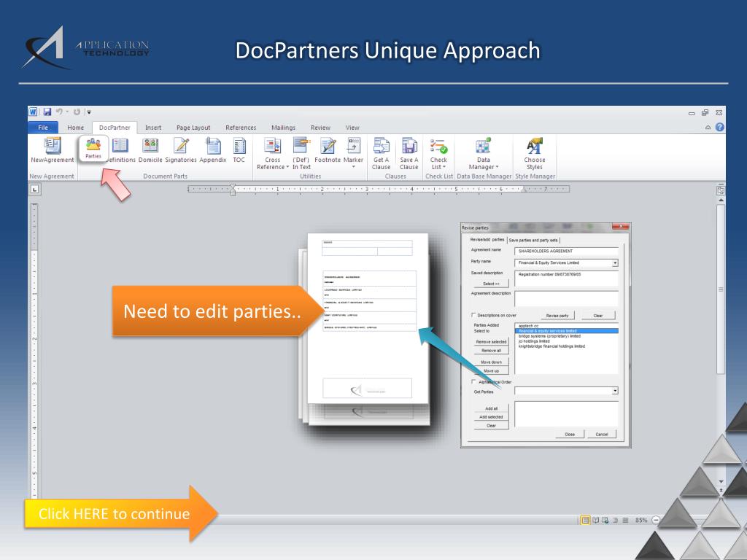Click Remove selected button

(x=491, y=342)
